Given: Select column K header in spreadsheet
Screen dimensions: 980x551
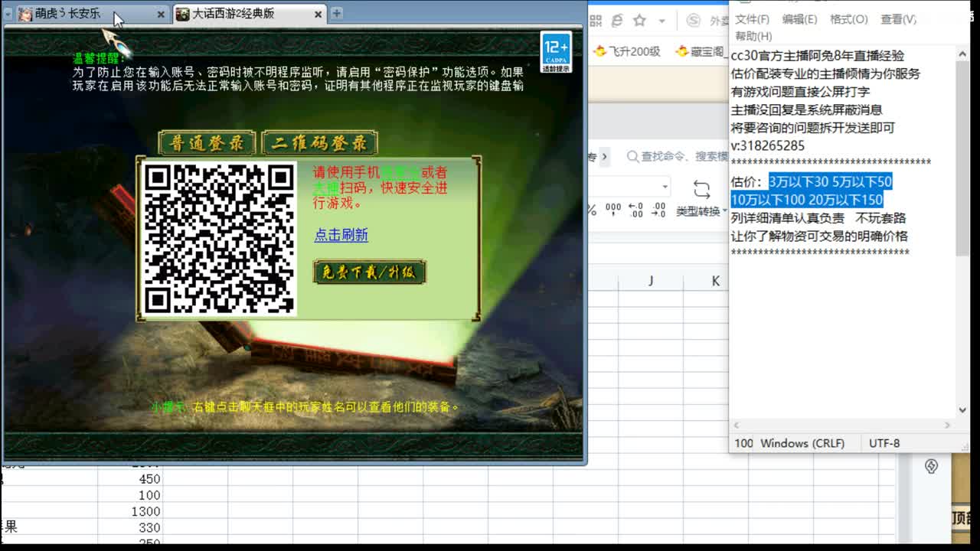Looking at the screenshot, I should 715,281.
